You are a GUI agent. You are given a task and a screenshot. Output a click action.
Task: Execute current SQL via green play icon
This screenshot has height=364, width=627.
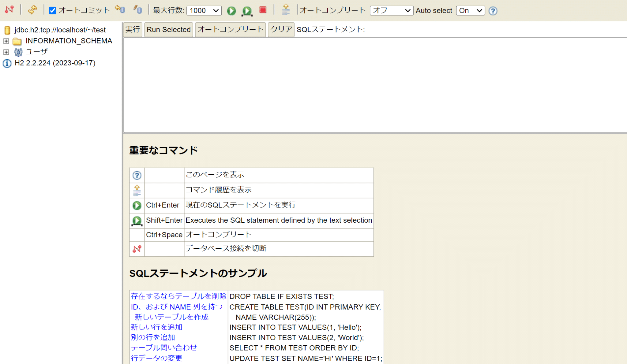point(231,10)
